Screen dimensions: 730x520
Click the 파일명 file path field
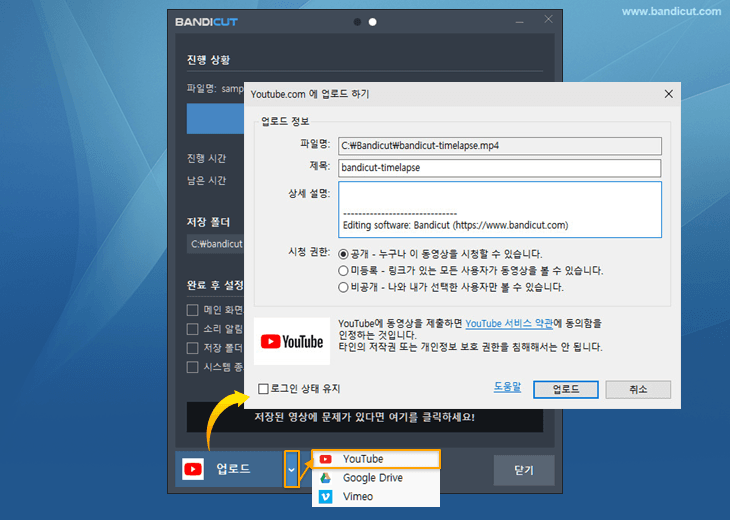coord(500,146)
